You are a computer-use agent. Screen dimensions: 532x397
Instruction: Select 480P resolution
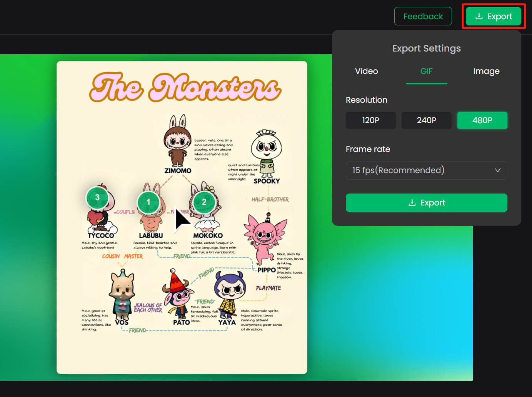482,120
